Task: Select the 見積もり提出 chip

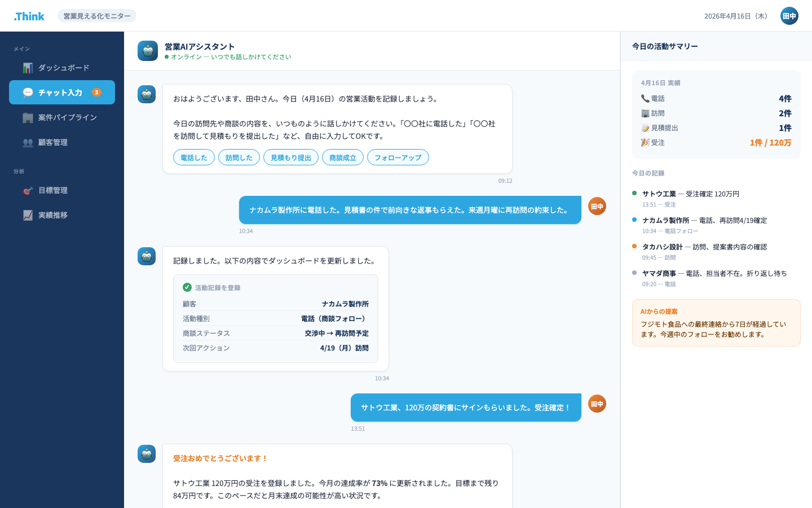Action: tap(291, 157)
